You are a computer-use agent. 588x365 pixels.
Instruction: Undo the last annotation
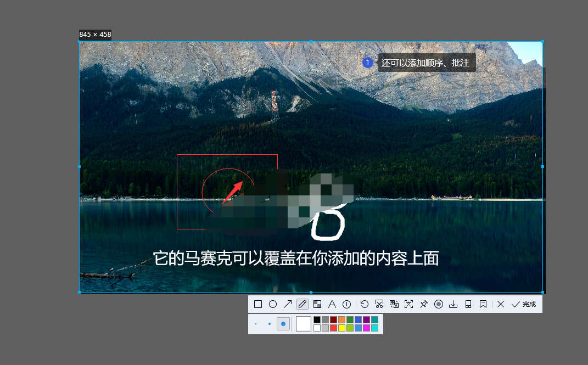pyautogui.click(x=364, y=304)
